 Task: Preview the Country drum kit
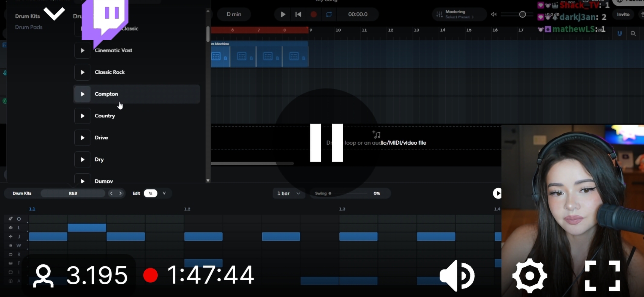[82, 116]
